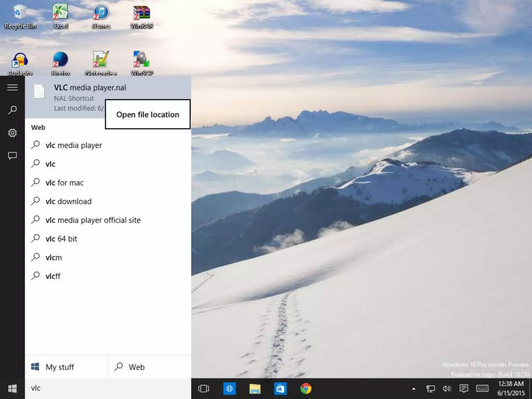Click the Web section heading

point(38,127)
